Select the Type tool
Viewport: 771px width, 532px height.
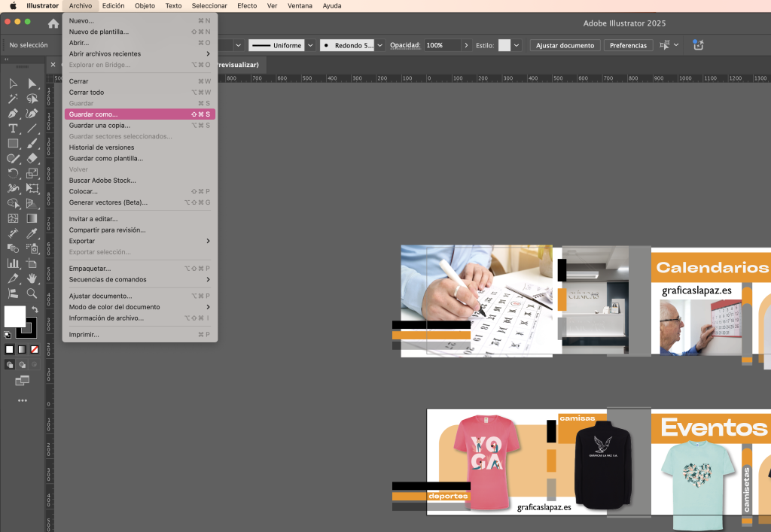pos(13,128)
